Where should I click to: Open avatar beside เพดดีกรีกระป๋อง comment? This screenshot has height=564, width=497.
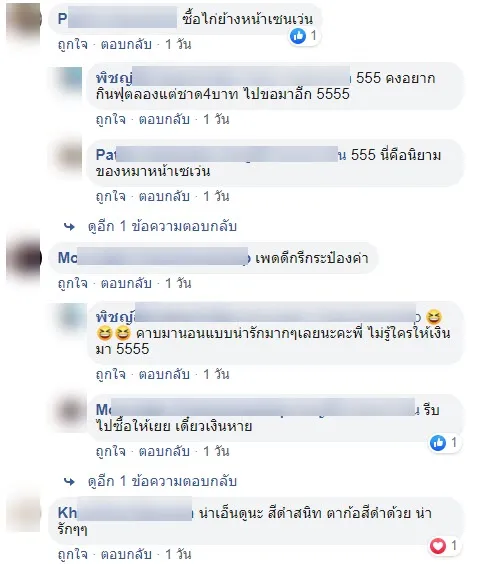(x=24, y=258)
